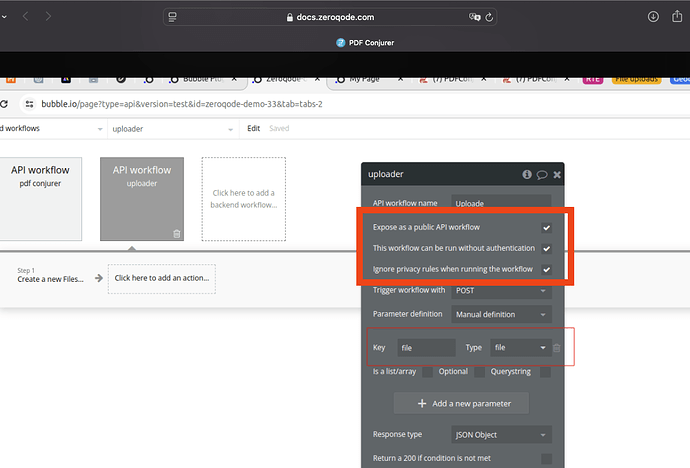Toggle run without authentication checkbox

(x=546, y=248)
